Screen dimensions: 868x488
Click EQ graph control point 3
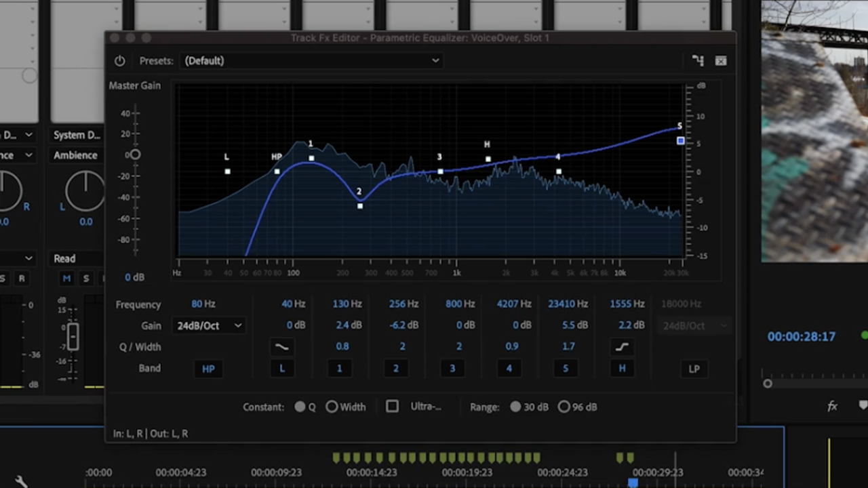coord(440,171)
